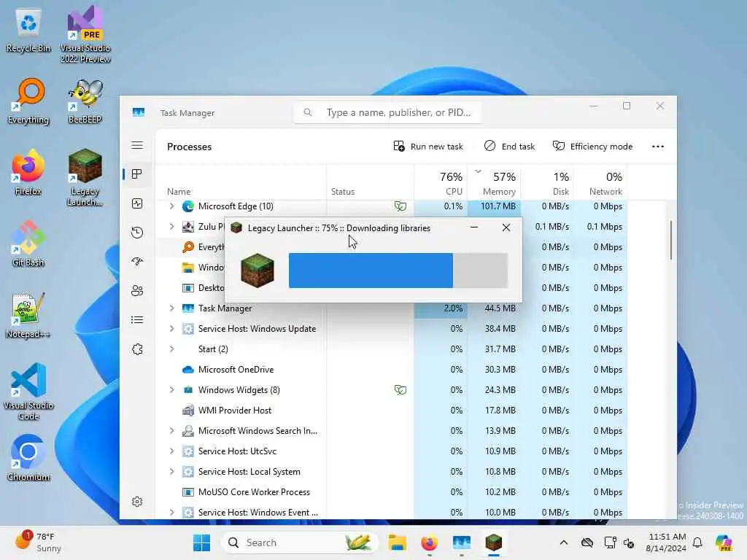The height and width of the screenshot is (560, 747).
Task: Open Visual Studio 2022 Preview desktop shortcut
Action: pos(85,35)
